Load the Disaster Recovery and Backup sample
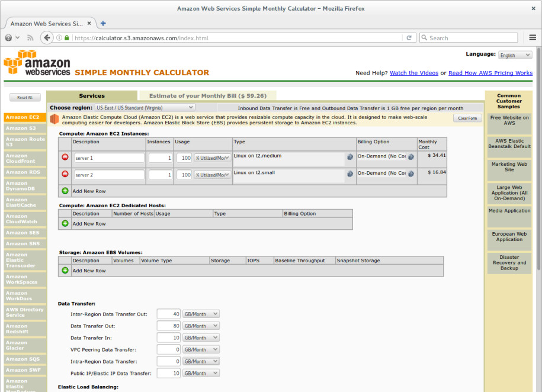Viewport: 542px width, 392px height. pyautogui.click(x=509, y=263)
